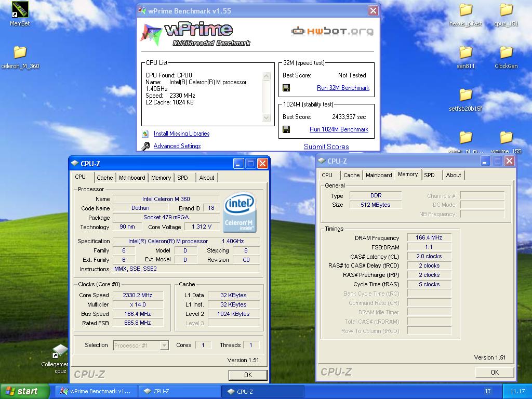Click the Core Voltage value 1.312 V
This screenshot has height=399, width=532.
(202, 227)
